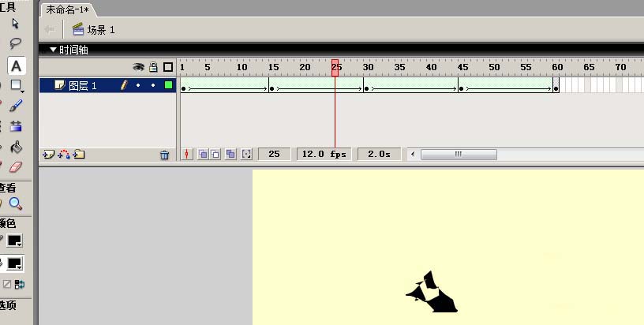Click the timeline scrollbar left arrow
This screenshot has width=644, height=325.
413,155
